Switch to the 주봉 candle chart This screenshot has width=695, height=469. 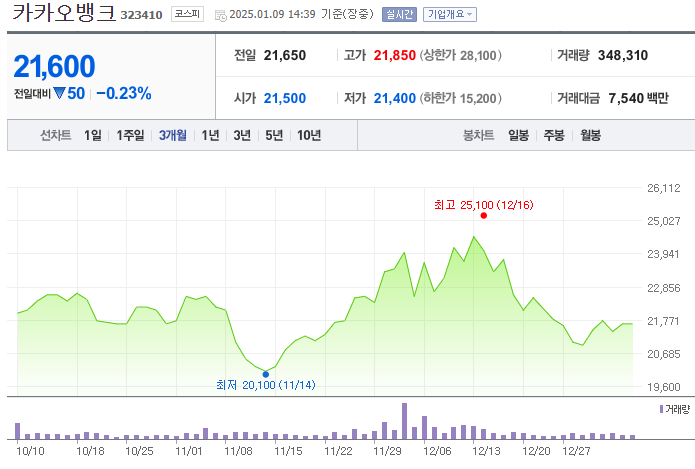coord(554,135)
